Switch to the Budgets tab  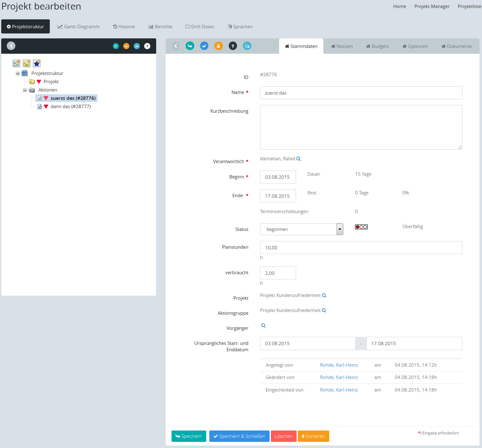(x=377, y=46)
